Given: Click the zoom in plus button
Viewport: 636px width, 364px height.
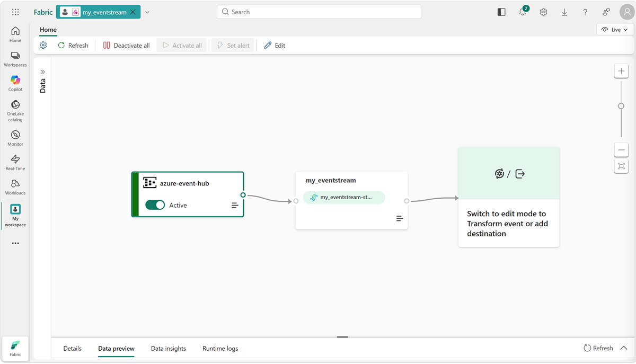Looking at the screenshot, I should (x=621, y=71).
